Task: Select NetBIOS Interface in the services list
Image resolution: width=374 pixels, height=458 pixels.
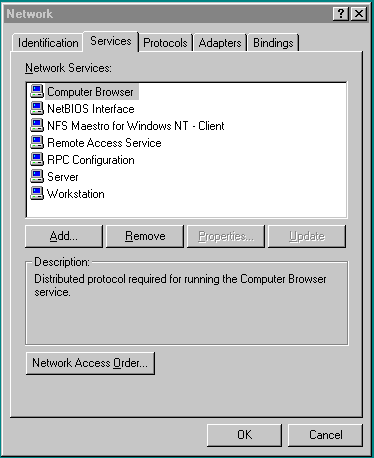Action: coord(91,109)
